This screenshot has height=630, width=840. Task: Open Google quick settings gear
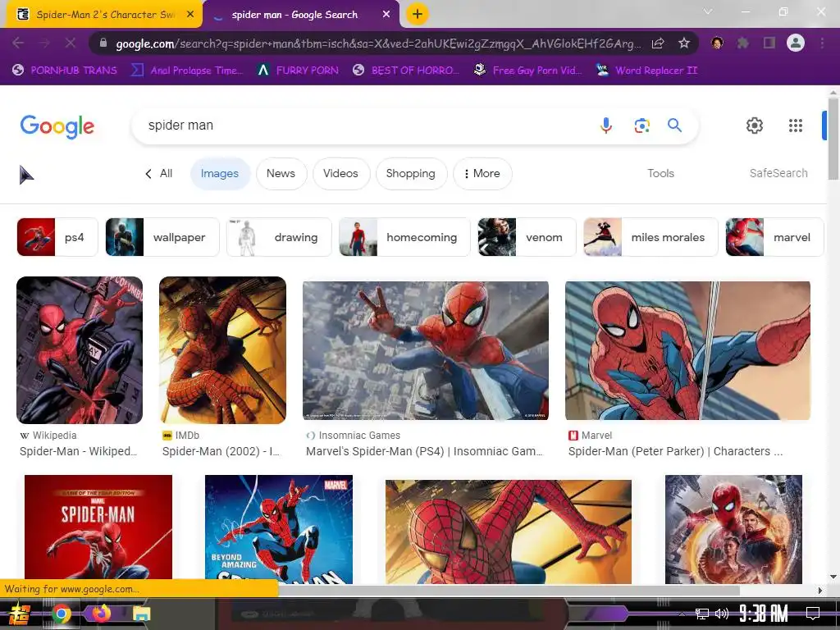(x=755, y=126)
